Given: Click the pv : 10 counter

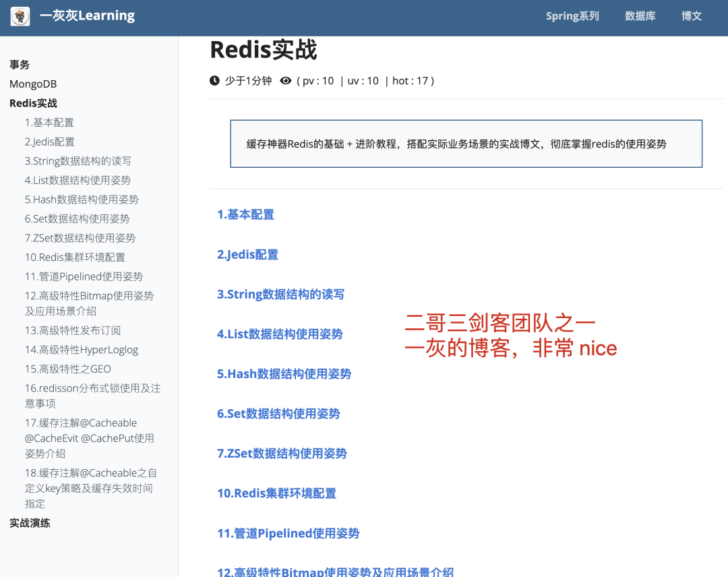Looking at the screenshot, I should (318, 81).
